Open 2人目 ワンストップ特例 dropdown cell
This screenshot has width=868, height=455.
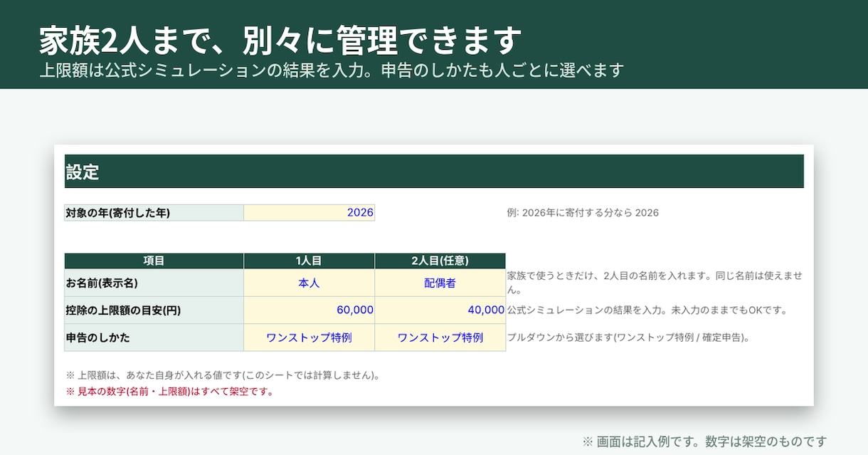click(x=440, y=338)
